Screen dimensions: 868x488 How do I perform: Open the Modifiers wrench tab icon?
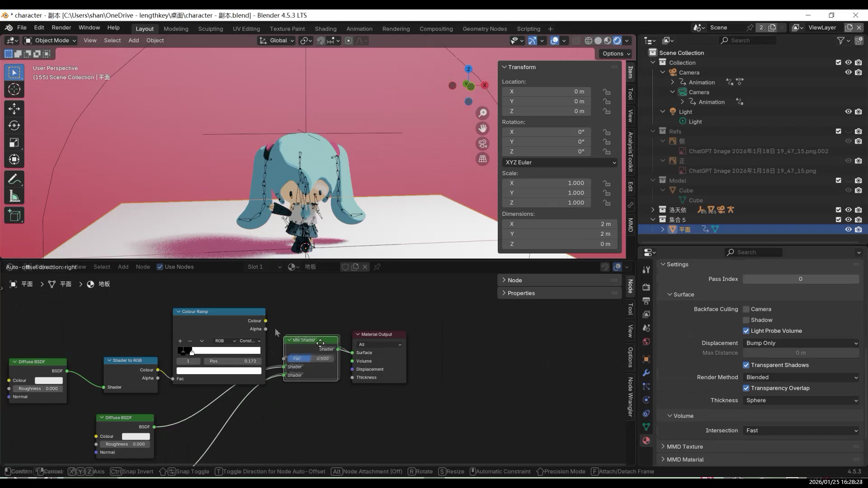click(x=646, y=373)
